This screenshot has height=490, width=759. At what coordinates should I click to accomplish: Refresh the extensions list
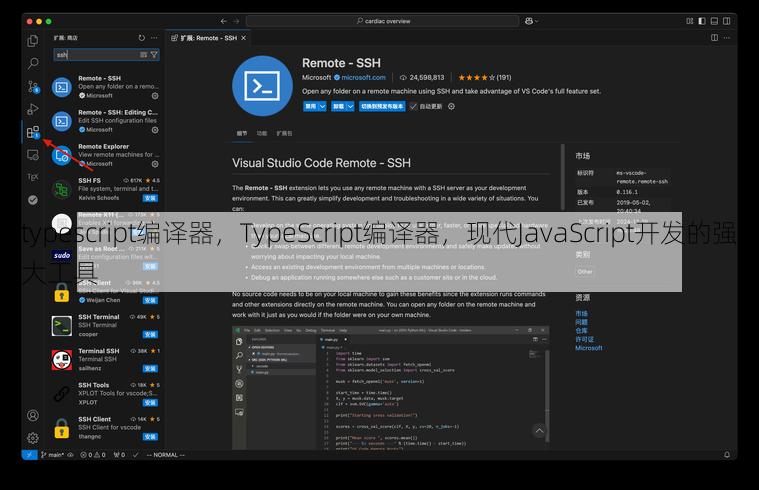[x=141, y=38]
